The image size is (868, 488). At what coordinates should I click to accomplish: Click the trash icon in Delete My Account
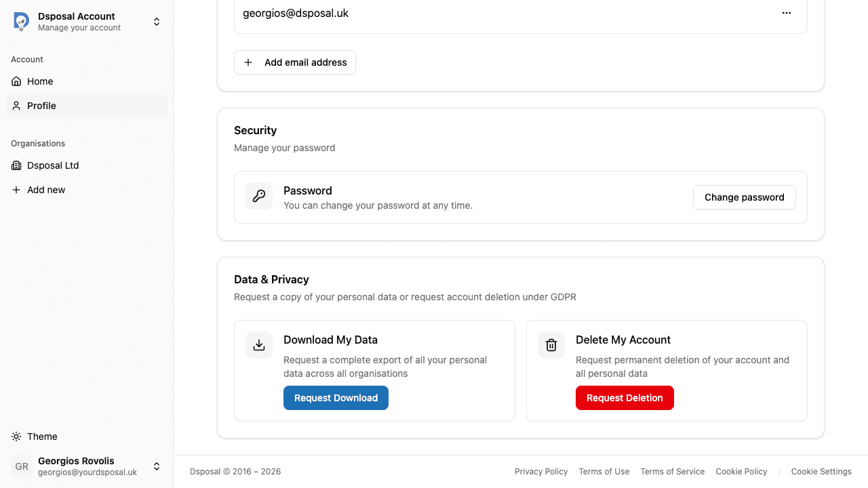pos(551,346)
